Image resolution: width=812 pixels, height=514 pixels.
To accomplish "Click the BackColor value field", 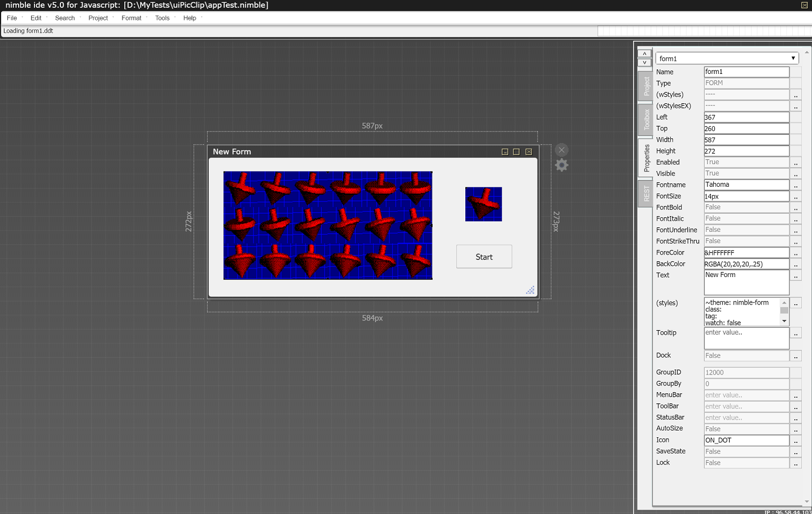I will 746,264.
